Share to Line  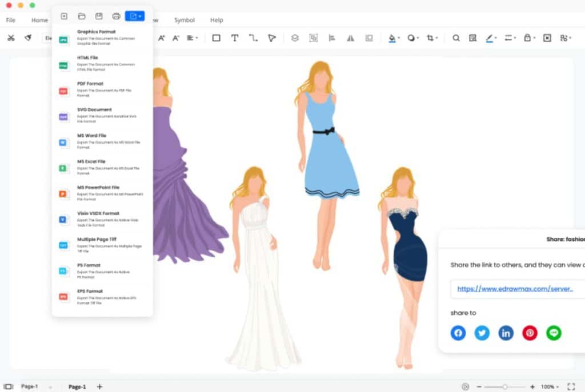(x=554, y=333)
